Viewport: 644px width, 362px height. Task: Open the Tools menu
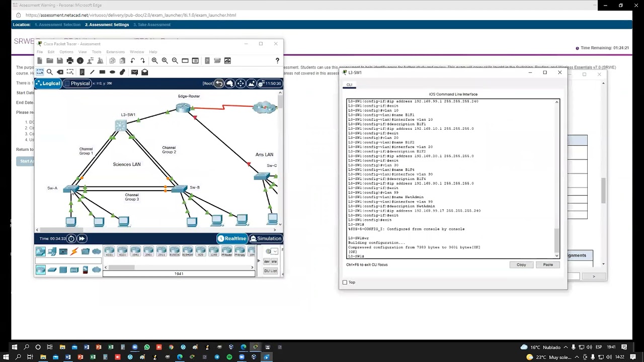pyautogui.click(x=97, y=52)
